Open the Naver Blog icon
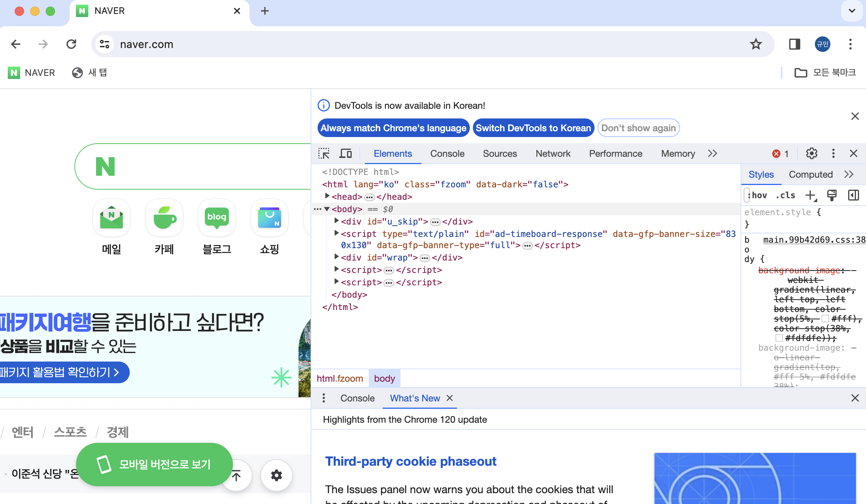 pyautogui.click(x=217, y=218)
